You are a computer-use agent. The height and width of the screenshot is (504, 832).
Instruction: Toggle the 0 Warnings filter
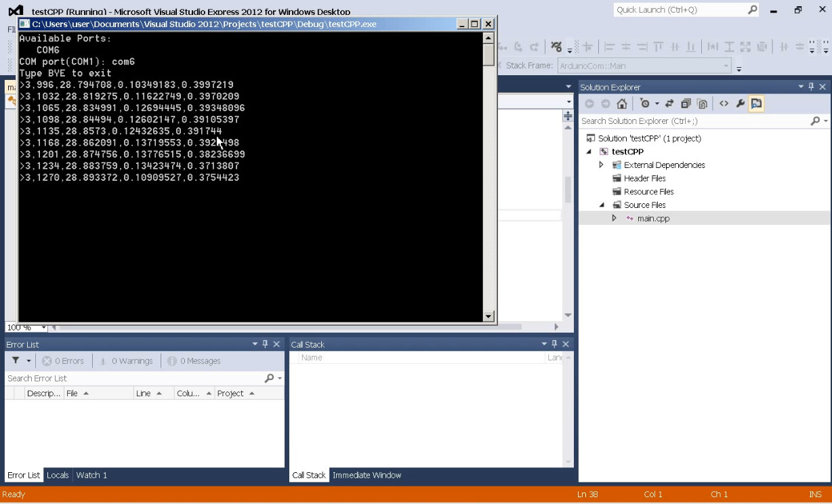126,361
